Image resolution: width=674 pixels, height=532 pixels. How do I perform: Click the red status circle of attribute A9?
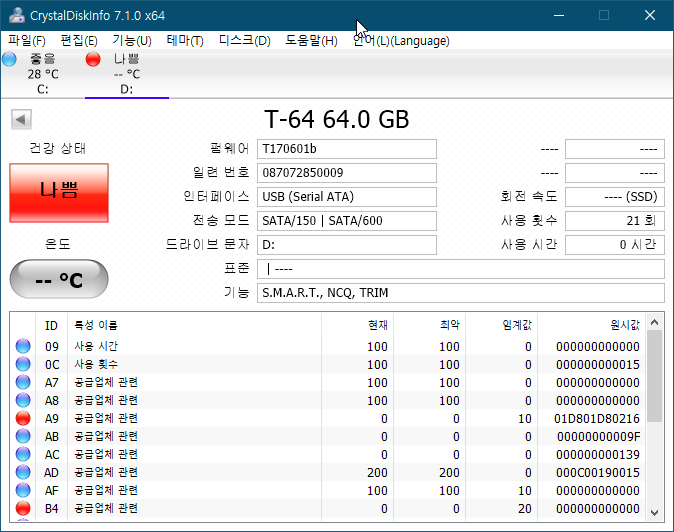point(23,418)
